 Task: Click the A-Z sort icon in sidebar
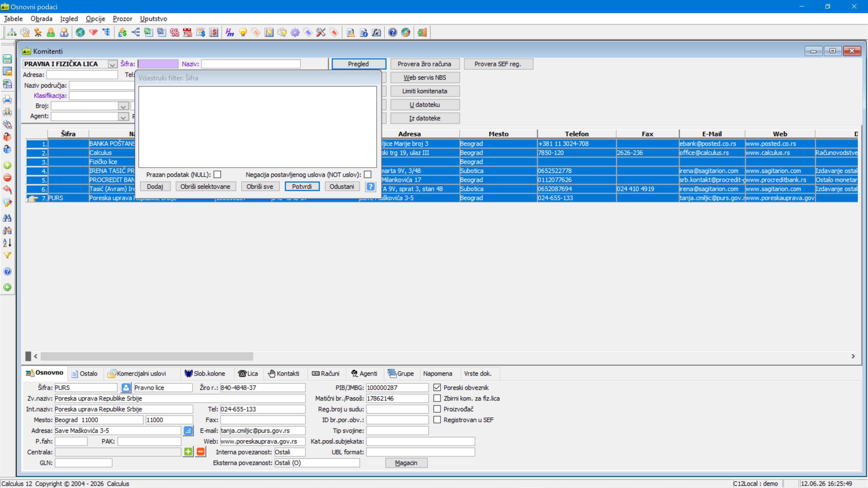(7, 242)
